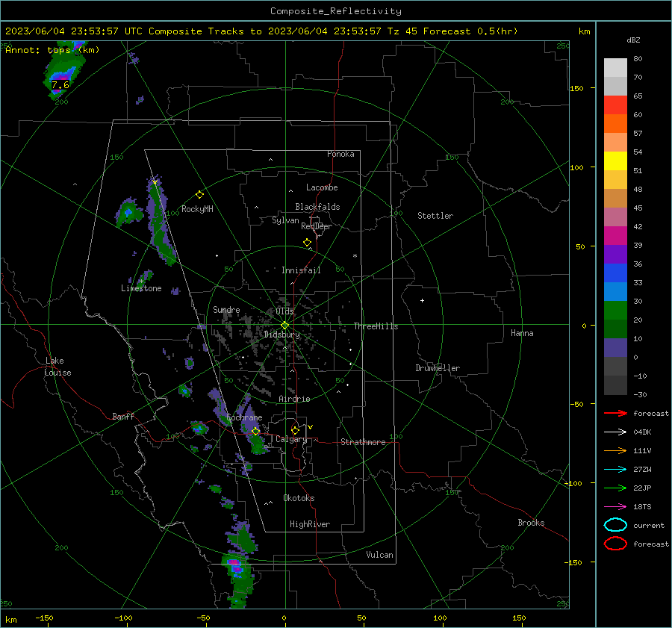Click the Olds map label
Viewport: 672px width, 628px height.
click(284, 311)
